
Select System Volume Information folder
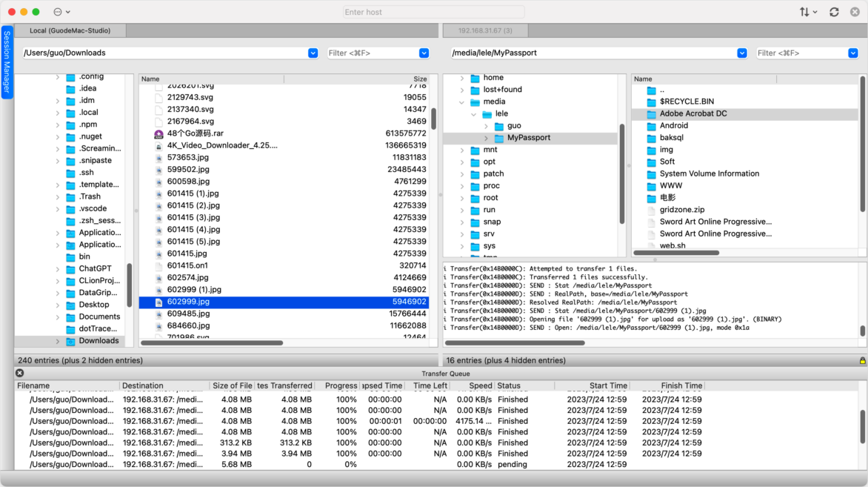709,174
